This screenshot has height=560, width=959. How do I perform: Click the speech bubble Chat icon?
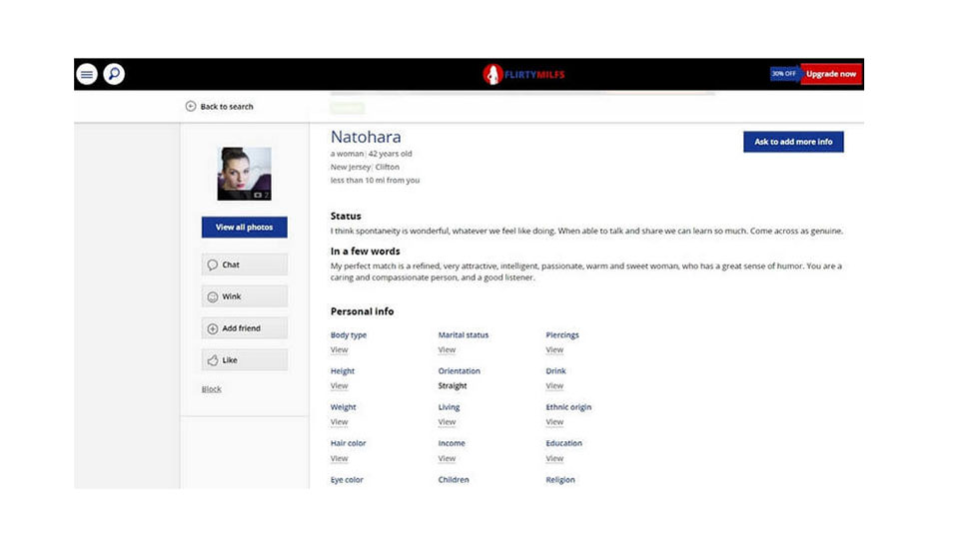pyautogui.click(x=212, y=265)
